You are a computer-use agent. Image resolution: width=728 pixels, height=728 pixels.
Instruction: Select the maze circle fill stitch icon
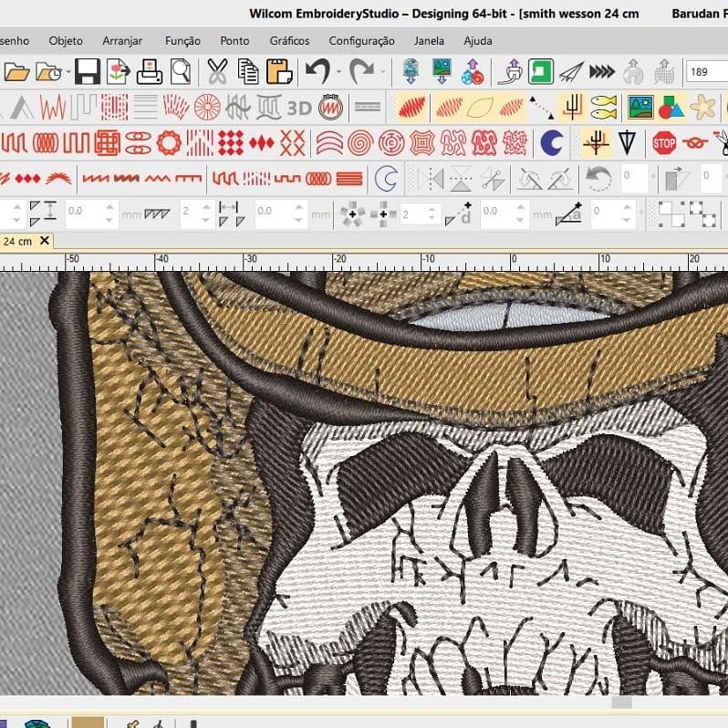click(391, 143)
